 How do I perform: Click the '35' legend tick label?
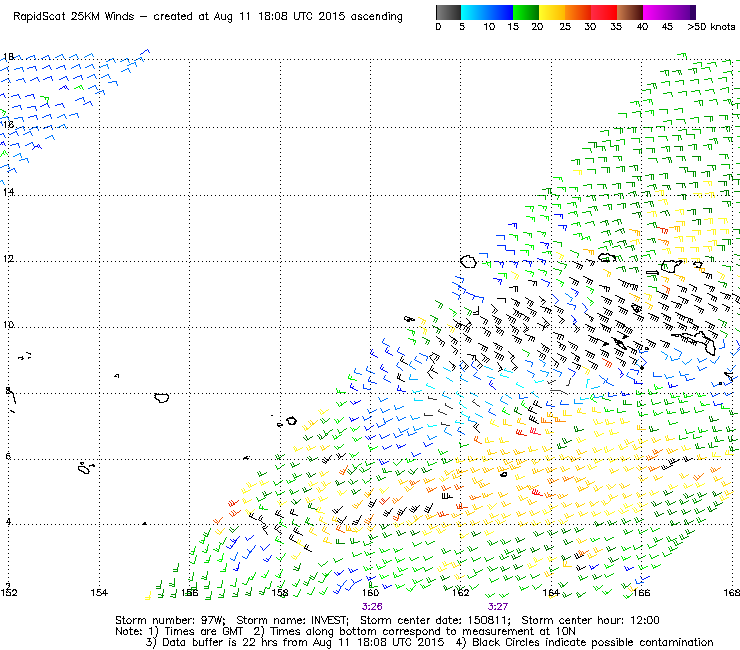[616, 27]
